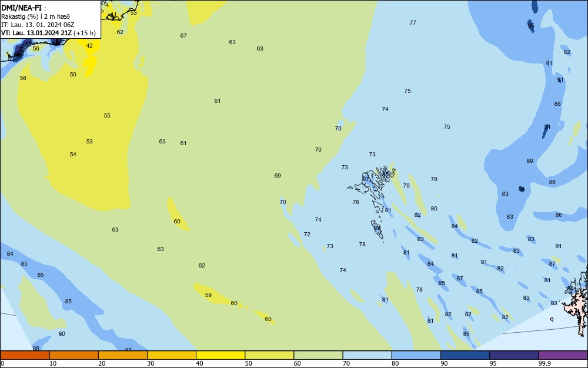Choose the golden 30–40 legend color block
588x368 pixels.
tap(172, 355)
